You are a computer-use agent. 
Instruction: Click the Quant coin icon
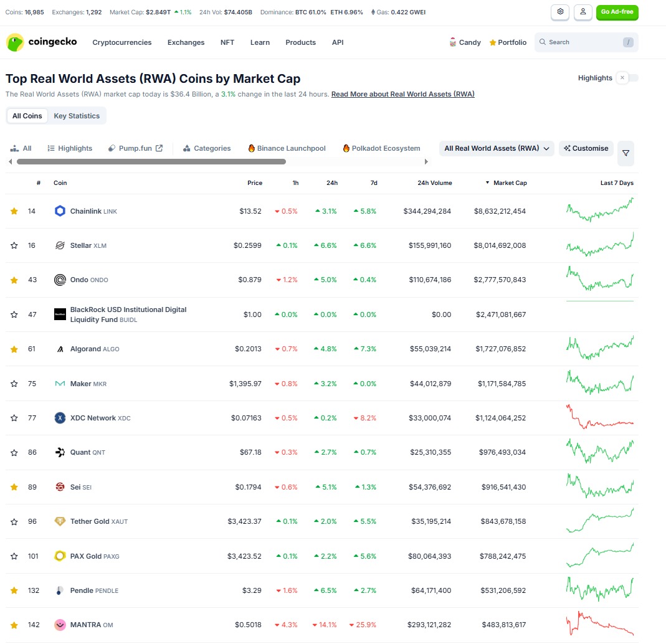[x=60, y=453]
